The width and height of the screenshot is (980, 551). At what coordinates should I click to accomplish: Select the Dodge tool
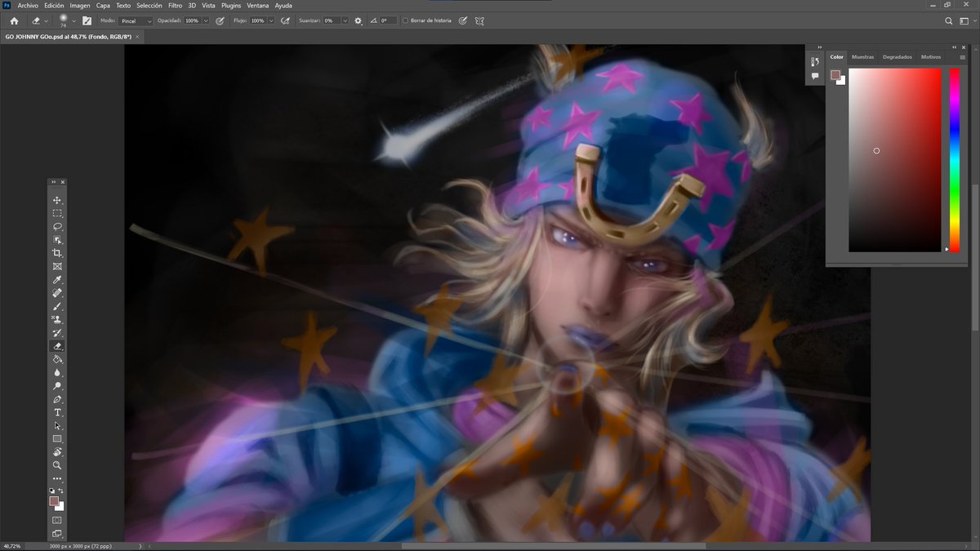57,386
